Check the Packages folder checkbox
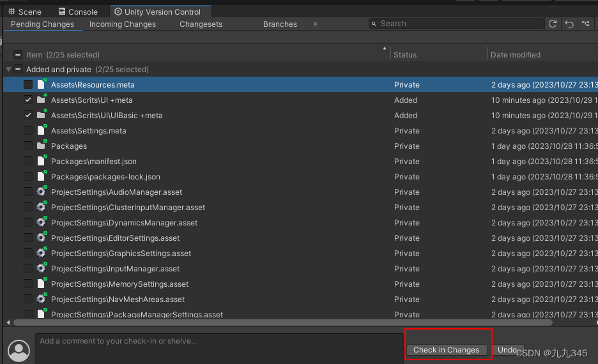Image resolution: width=598 pixels, height=364 pixels. coord(28,146)
